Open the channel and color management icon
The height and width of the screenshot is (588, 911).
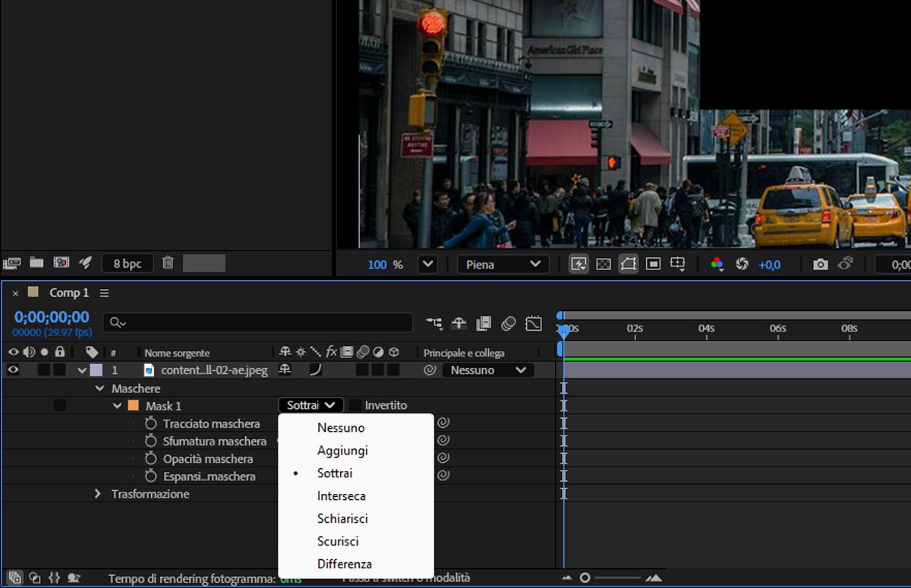(x=717, y=264)
